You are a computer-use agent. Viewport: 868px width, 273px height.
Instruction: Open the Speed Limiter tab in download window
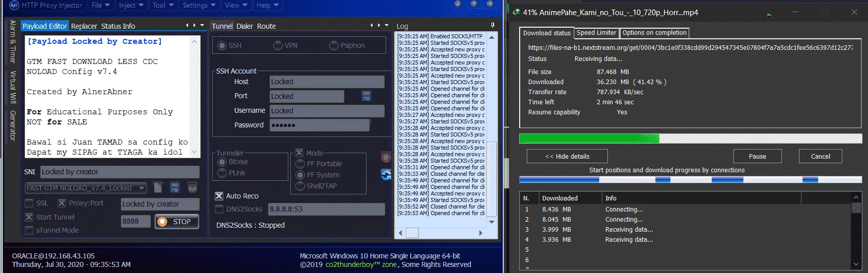click(x=596, y=33)
